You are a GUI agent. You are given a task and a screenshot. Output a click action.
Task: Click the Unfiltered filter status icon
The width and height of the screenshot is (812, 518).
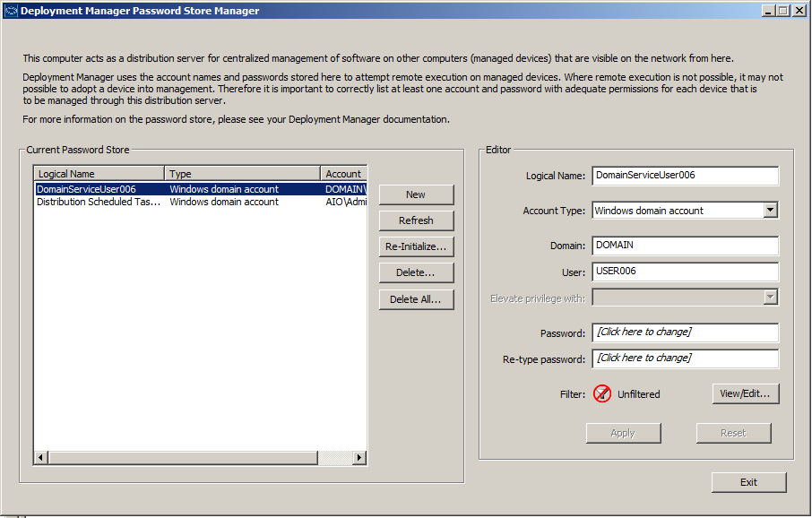tap(602, 393)
